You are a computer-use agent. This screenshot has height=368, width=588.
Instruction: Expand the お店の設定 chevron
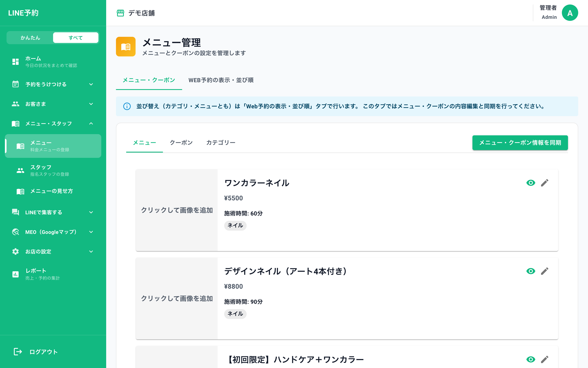point(91,251)
